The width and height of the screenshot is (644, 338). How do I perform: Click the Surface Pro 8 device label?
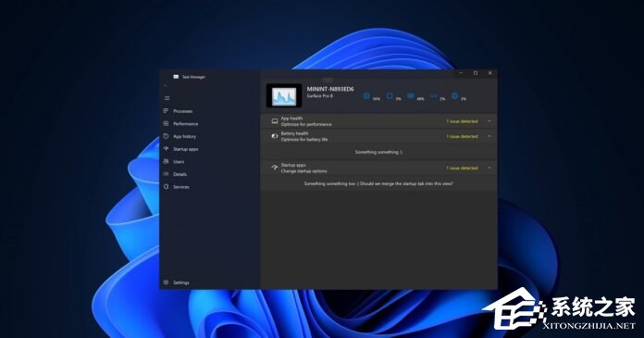coord(320,95)
